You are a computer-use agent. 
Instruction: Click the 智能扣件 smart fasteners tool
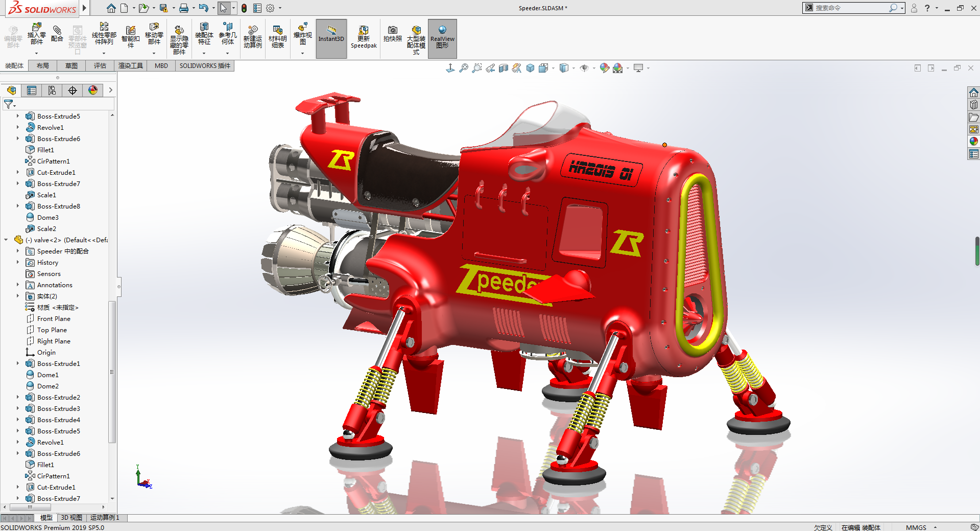pyautogui.click(x=131, y=37)
